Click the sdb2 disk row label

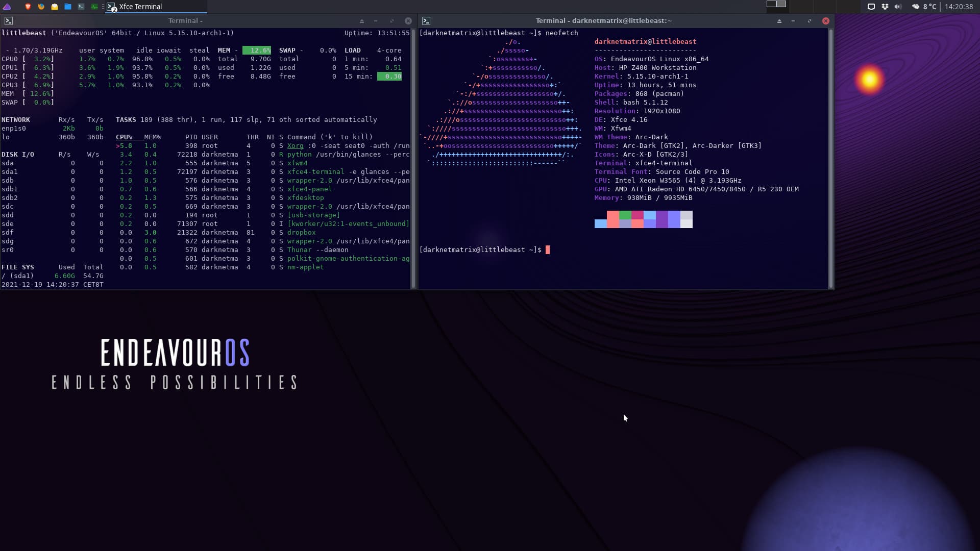(10, 197)
